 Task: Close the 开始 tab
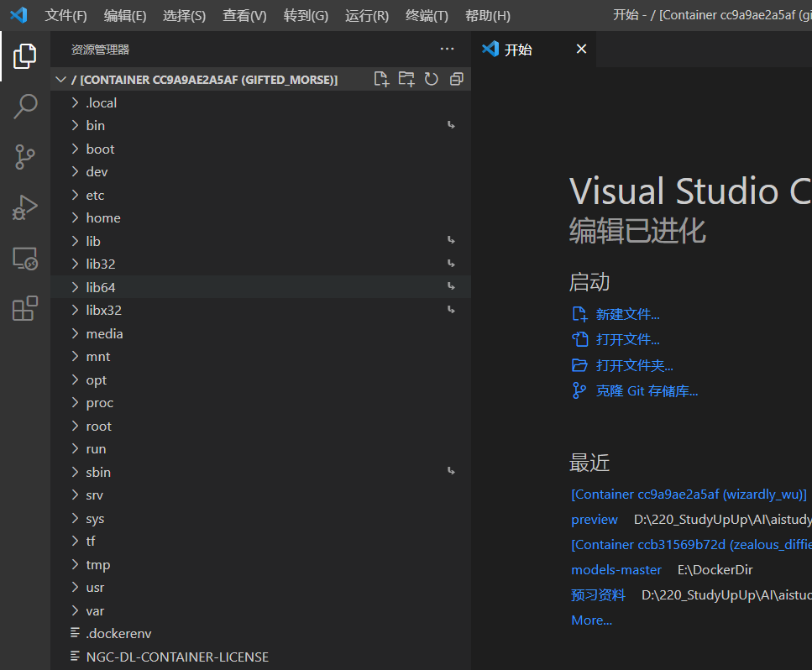point(582,49)
